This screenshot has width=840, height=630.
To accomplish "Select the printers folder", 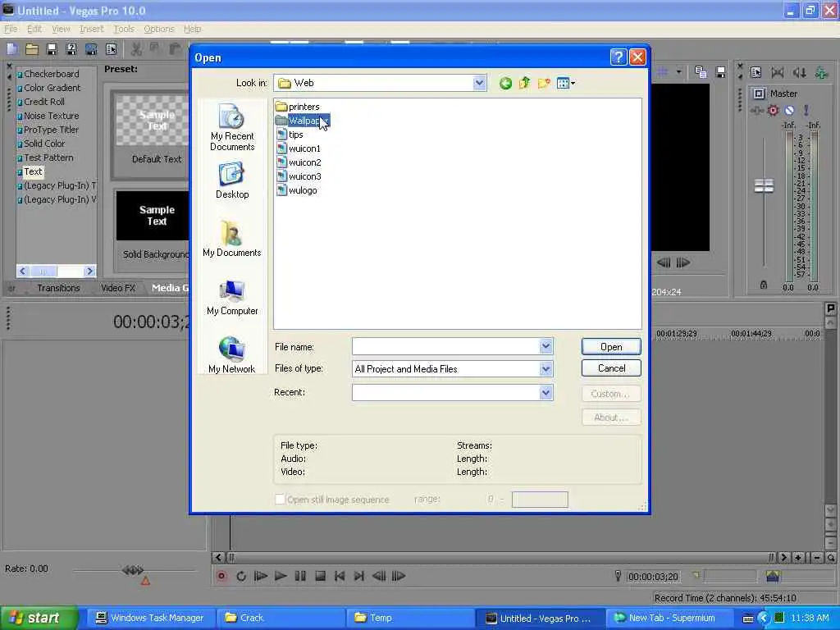I will click(298, 107).
